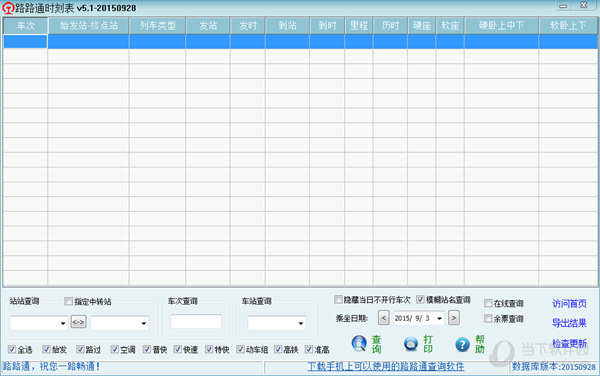This screenshot has height=376, width=600.
Task: Click the blue question-mark help (帮助) icon
Action: tap(462, 344)
